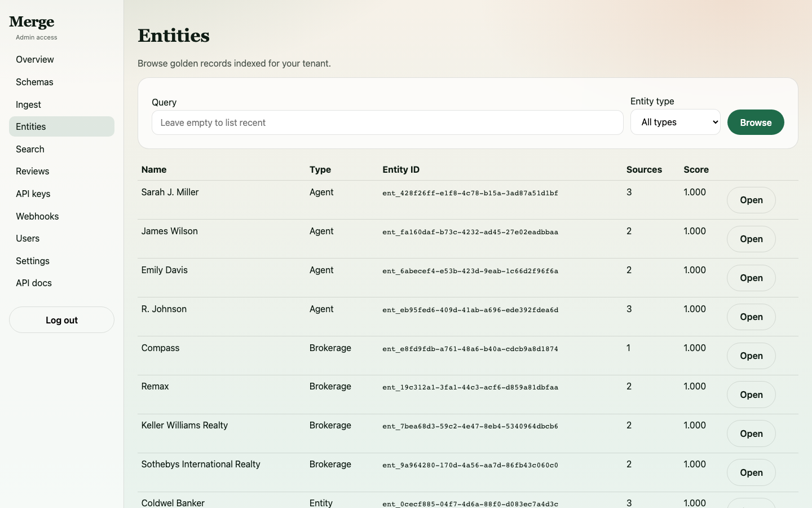The width and height of the screenshot is (812, 508).
Task: Click the name Emily Davis
Action: coord(164,270)
